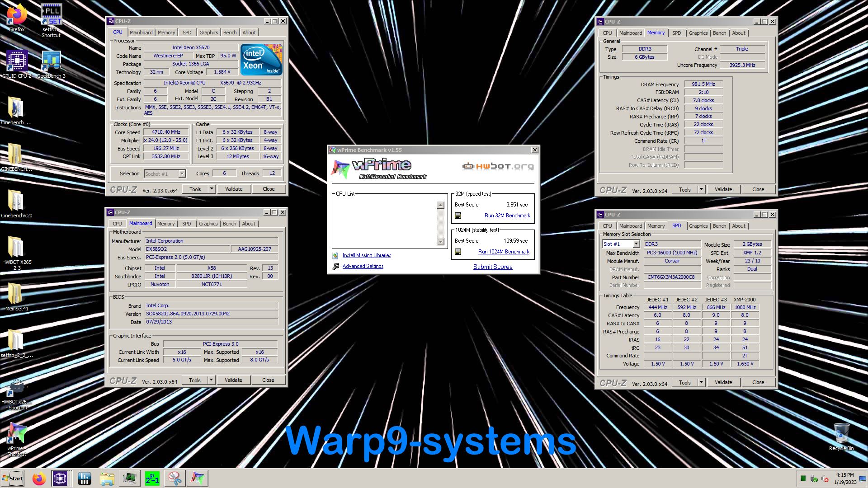Viewport: 868px width, 488px height.
Task: Click Close button in CPU-Z Mainboard window
Action: coord(268,380)
